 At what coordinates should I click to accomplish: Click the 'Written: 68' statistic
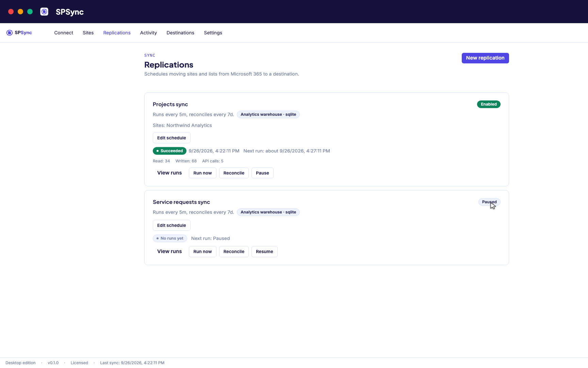pos(186,161)
